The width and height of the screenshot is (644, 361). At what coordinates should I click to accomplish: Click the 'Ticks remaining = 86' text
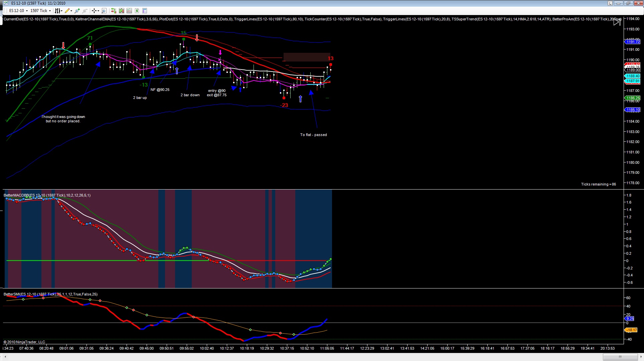(x=598, y=184)
